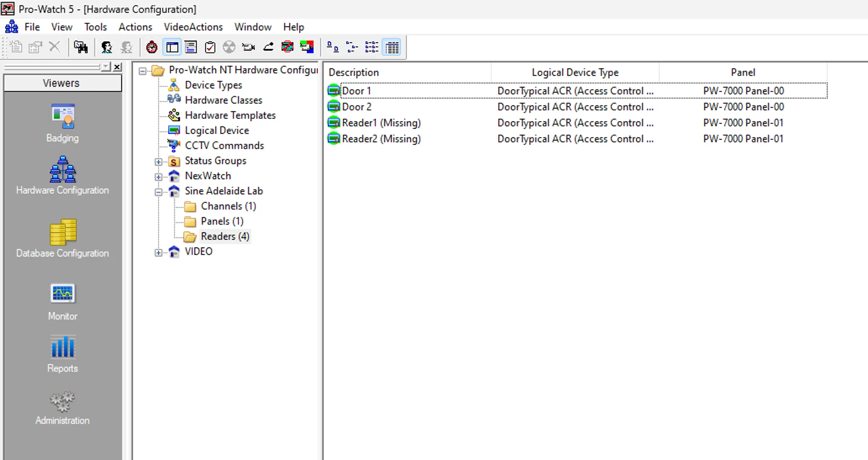Sort by the Logical Device Type column header
Screen dimensions: 868x460
[575, 72]
